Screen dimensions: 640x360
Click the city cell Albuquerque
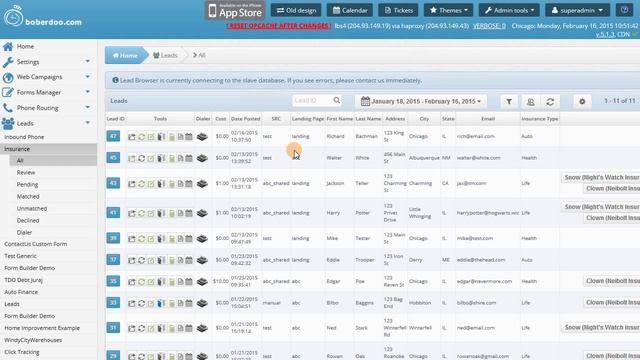pyautogui.click(x=424, y=158)
